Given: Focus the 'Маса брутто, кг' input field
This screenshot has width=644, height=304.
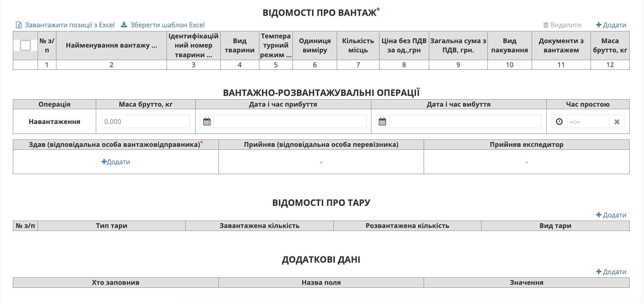Looking at the screenshot, I should 146,121.
